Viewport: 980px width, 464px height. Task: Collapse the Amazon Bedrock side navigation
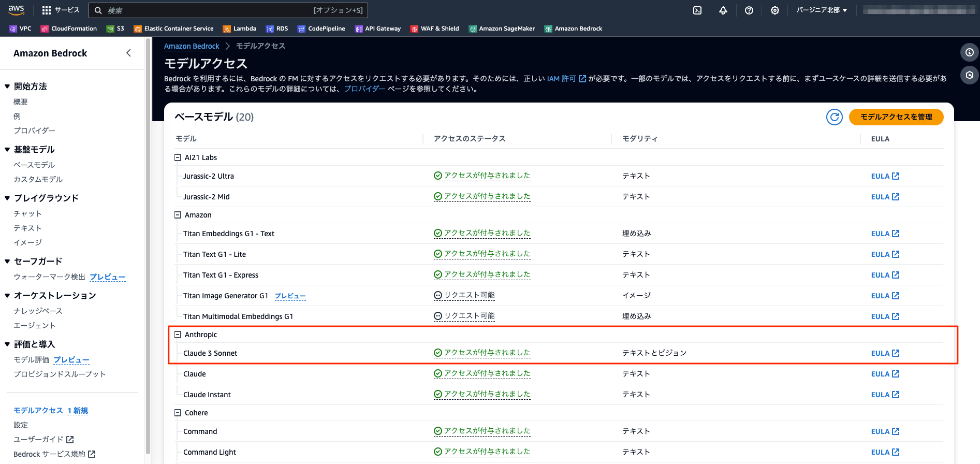click(x=128, y=53)
